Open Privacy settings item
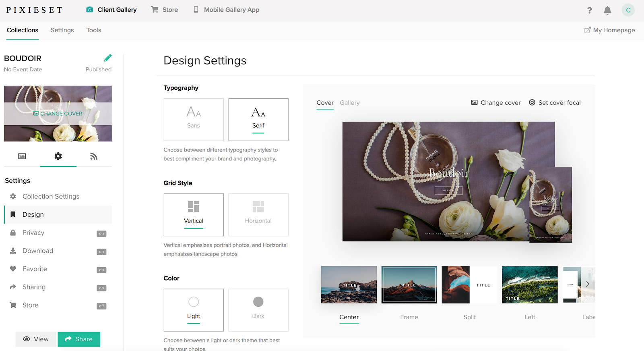 (x=58, y=233)
